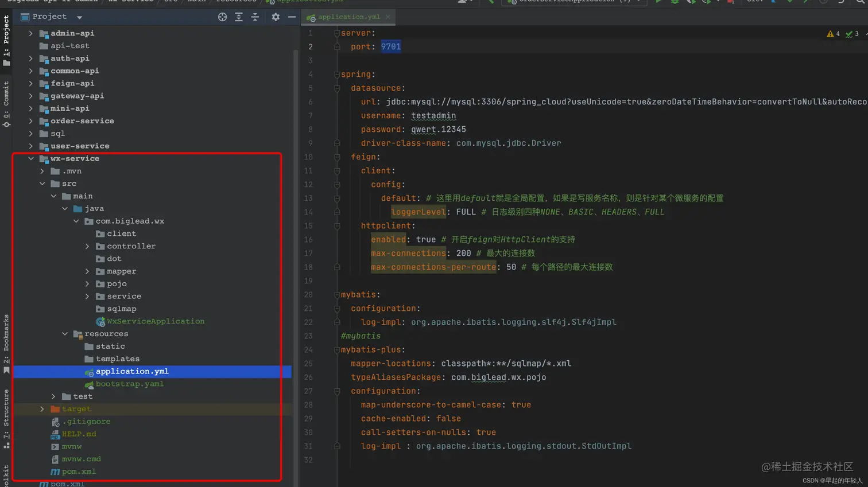The height and width of the screenshot is (487, 868).
Task: Close the application.yml editor tab
Action: click(388, 17)
